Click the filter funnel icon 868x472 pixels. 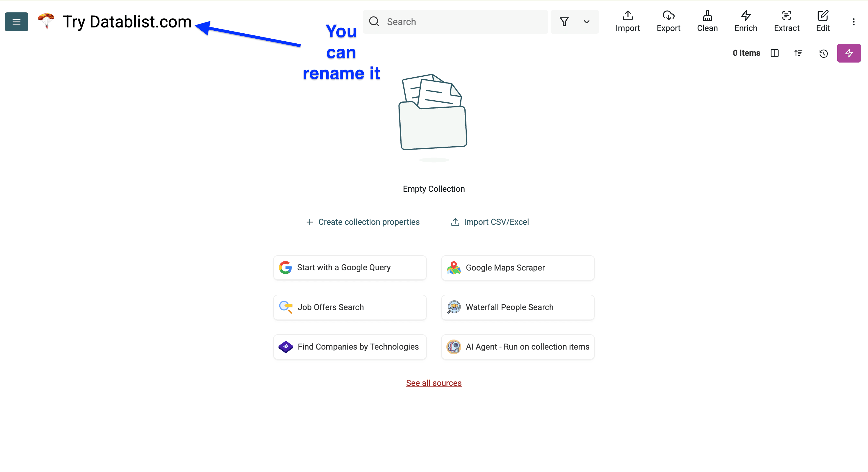[x=564, y=22]
